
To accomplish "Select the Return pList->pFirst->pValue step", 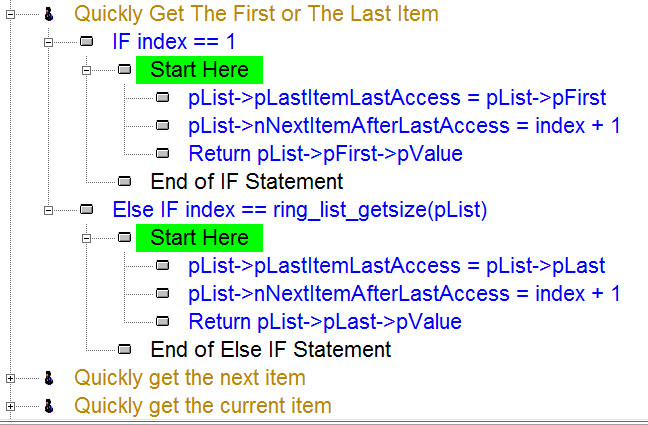I will point(325,154).
